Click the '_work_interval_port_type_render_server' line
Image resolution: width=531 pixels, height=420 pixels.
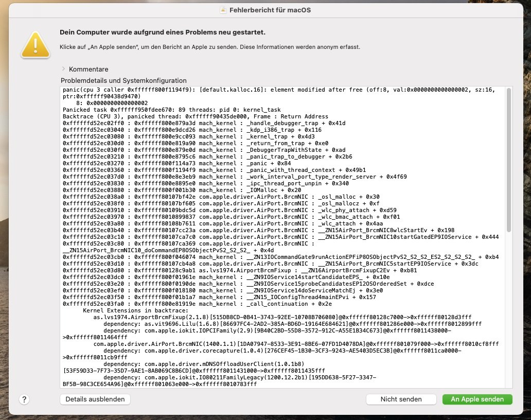click(x=235, y=177)
